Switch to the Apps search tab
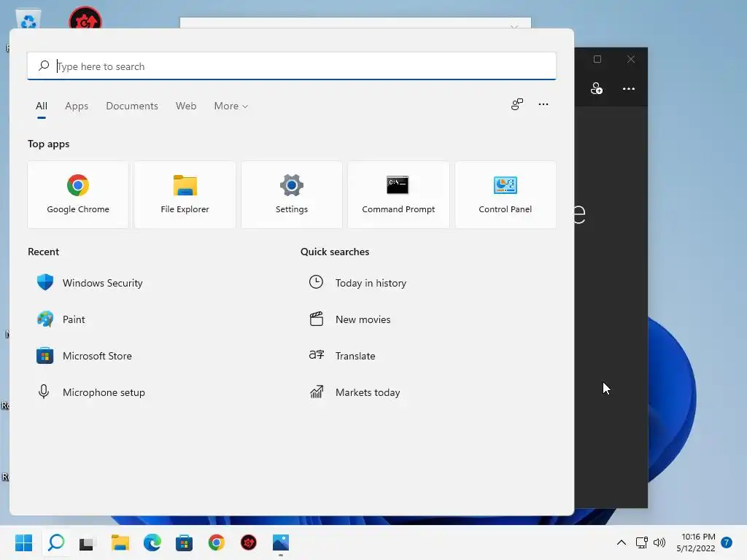The height and width of the screenshot is (560, 747). 77,106
